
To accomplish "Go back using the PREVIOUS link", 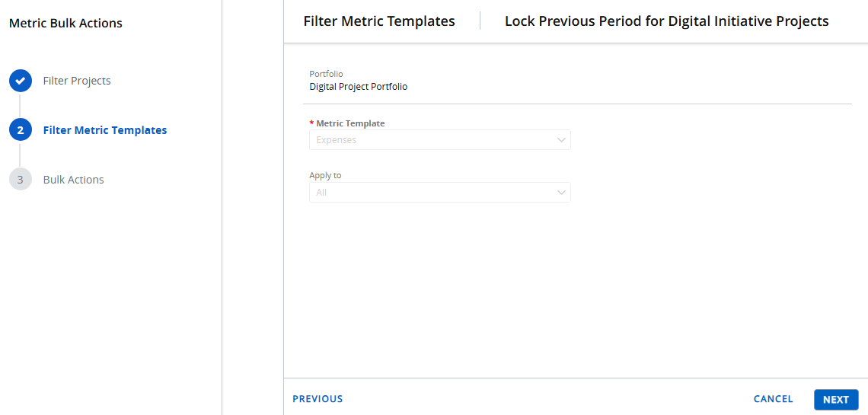I will (x=318, y=399).
